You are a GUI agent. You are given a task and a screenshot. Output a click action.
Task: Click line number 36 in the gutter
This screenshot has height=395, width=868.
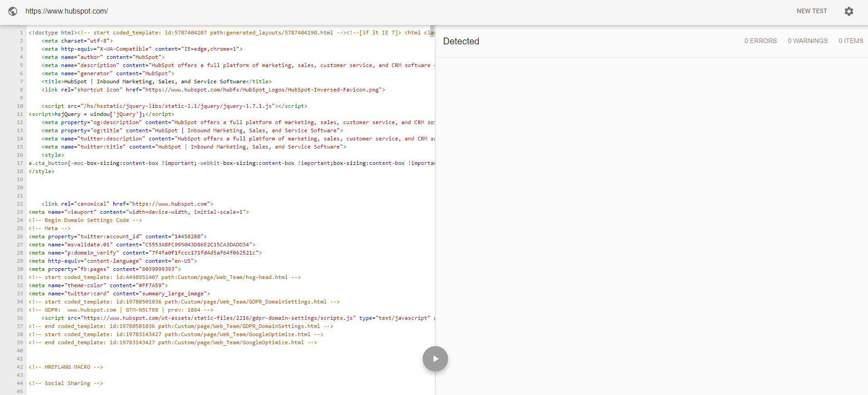[x=20, y=318]
